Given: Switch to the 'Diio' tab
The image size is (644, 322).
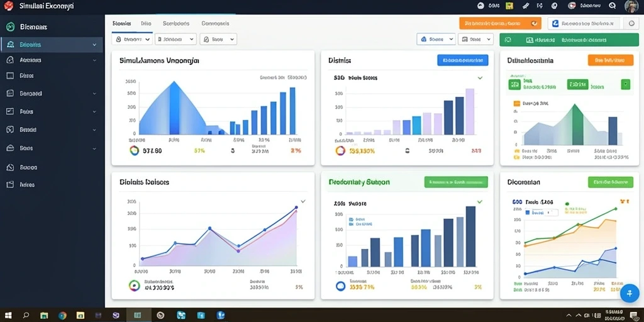Looking at the screenshot, I should pos(146,24).
